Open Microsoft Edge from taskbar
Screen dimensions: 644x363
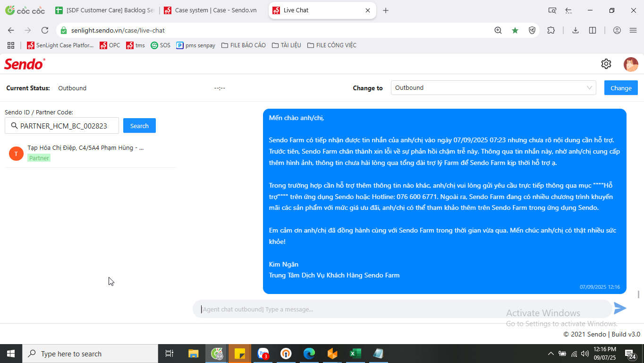tap(309, 354)
